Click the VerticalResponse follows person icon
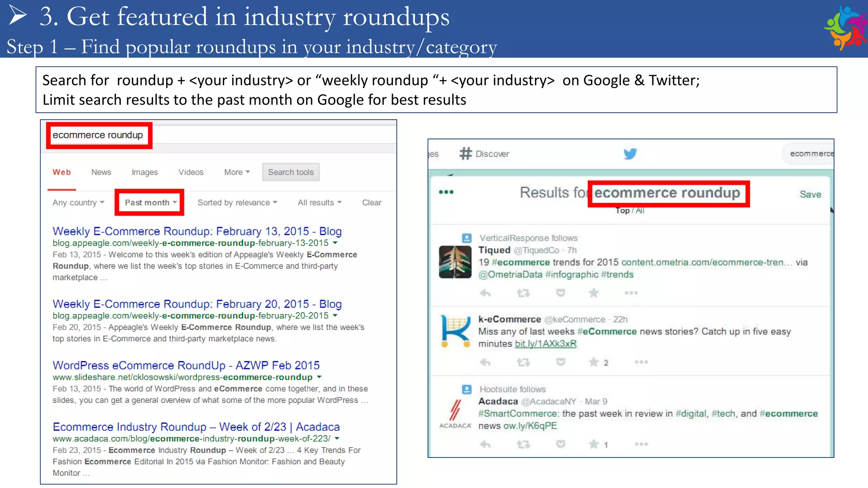Viewport: 868px width, 488px height. click(467, 238)
